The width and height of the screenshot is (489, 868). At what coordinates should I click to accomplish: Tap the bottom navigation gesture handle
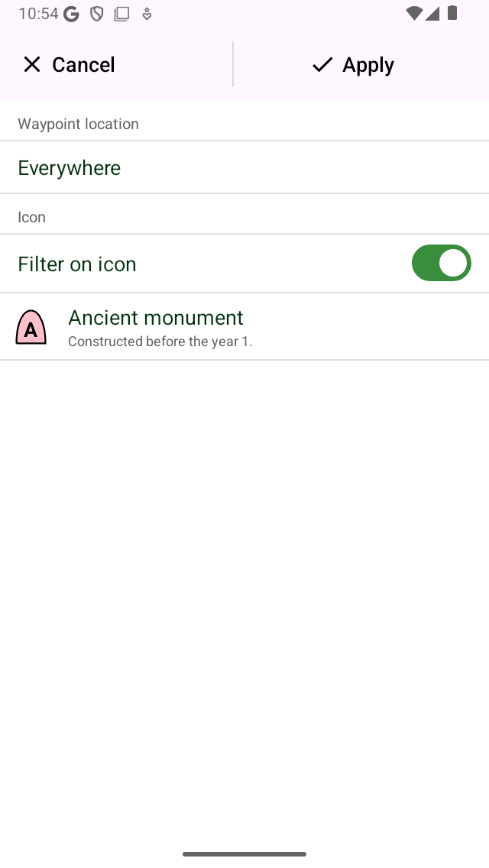tap(244, 854)
